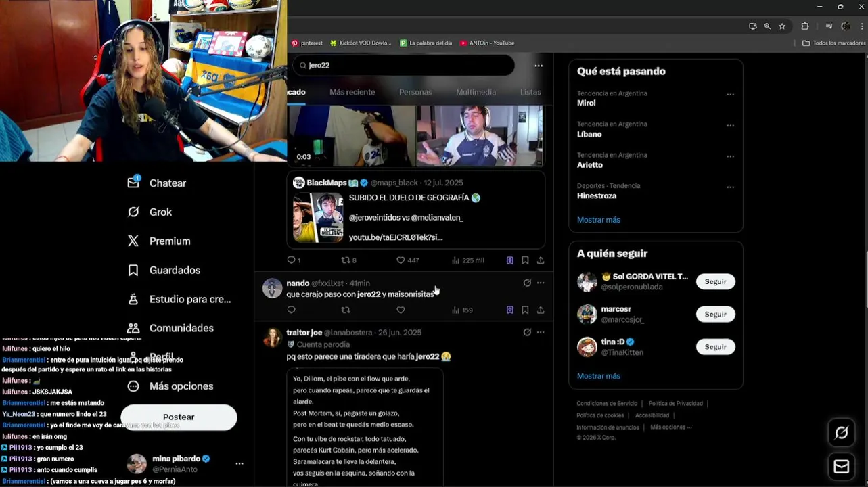
Task: Open account menu next to mina pibardo
Action: pyautogui.click(x=239, y=463)
